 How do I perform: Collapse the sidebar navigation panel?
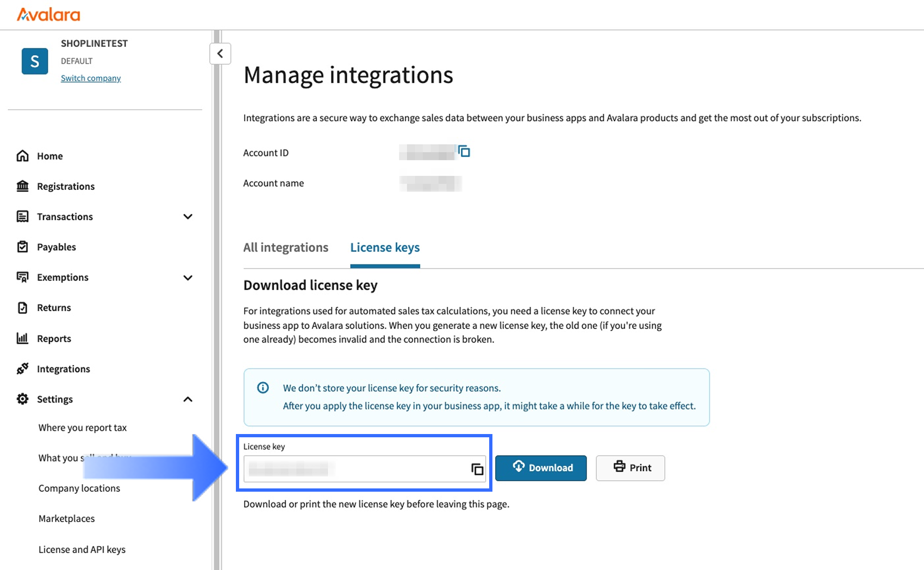[x=220, y=53]
